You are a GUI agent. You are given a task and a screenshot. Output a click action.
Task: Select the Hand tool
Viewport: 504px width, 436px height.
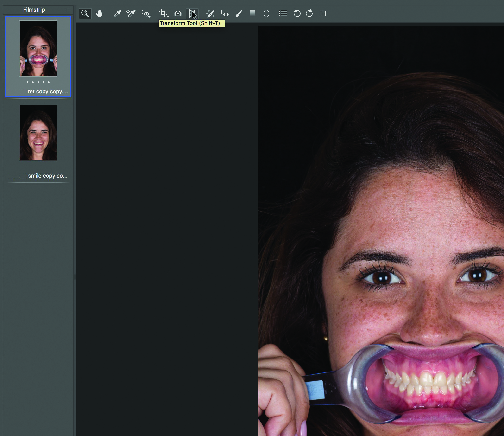99,13
